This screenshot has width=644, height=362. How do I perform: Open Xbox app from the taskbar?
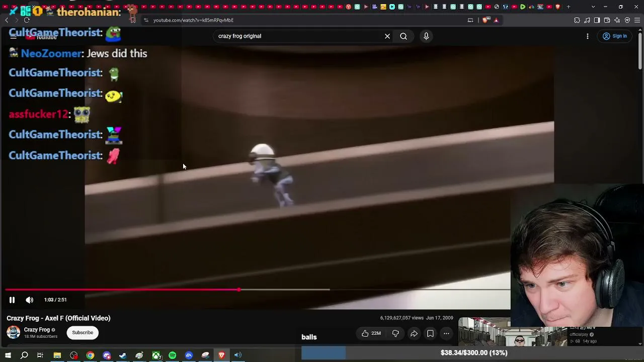pyautogui.click(x=156, y=355)
